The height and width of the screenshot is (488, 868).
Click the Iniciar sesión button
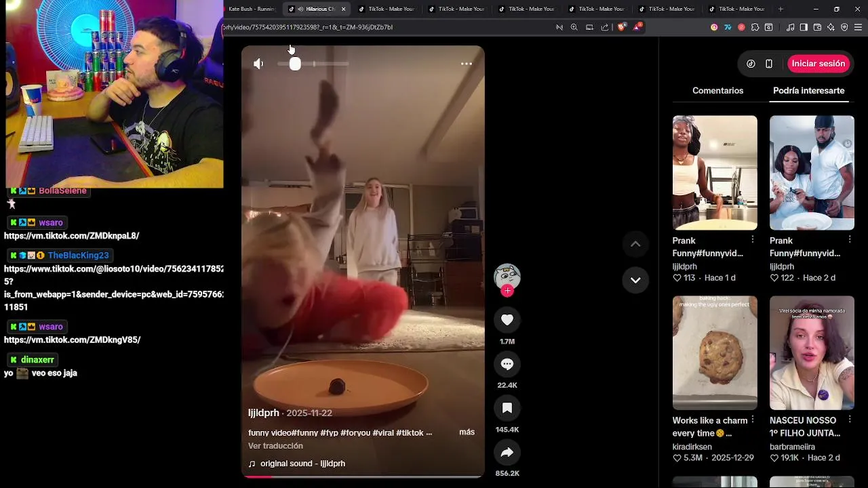[x=818, y=64]
